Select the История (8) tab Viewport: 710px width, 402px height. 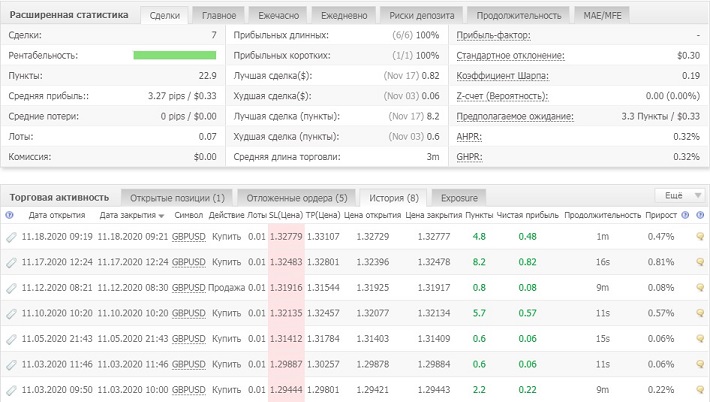click(393, 198)
